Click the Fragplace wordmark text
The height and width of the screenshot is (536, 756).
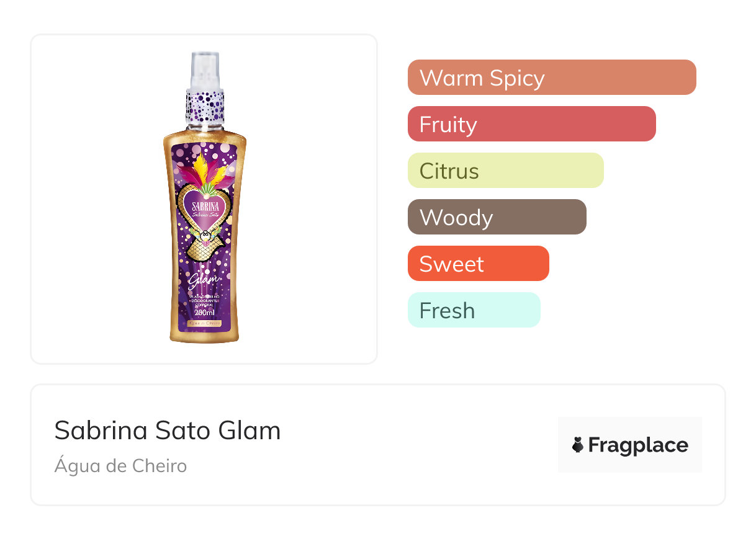(x=638, y=445)
